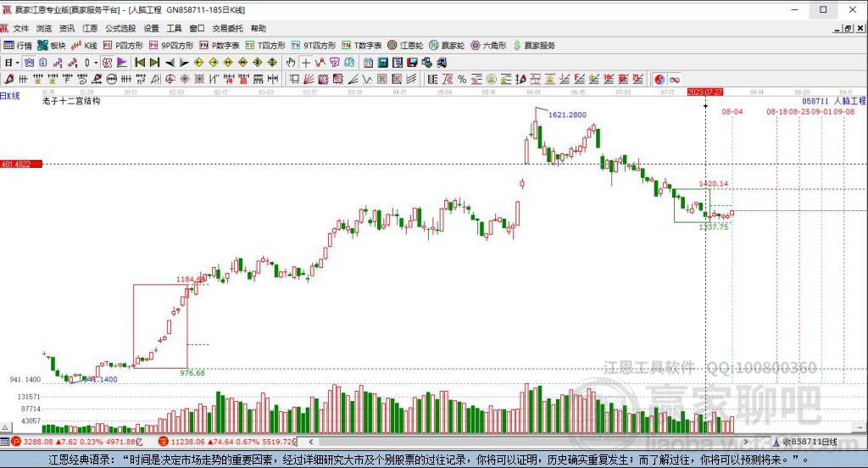Image resolution: width=868 pixels, height=468 pixels.
Task: Click the 收858711日线 status text
Action: pos(810,442)
